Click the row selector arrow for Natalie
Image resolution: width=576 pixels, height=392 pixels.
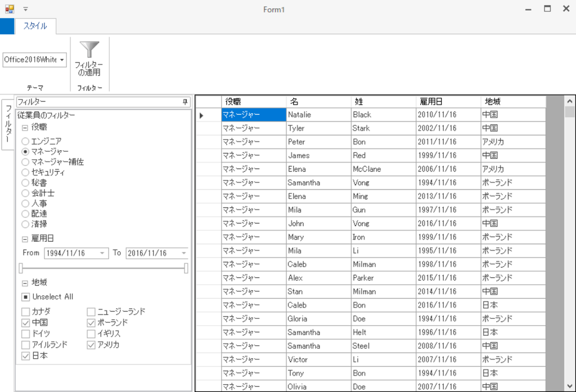point(201,115)
